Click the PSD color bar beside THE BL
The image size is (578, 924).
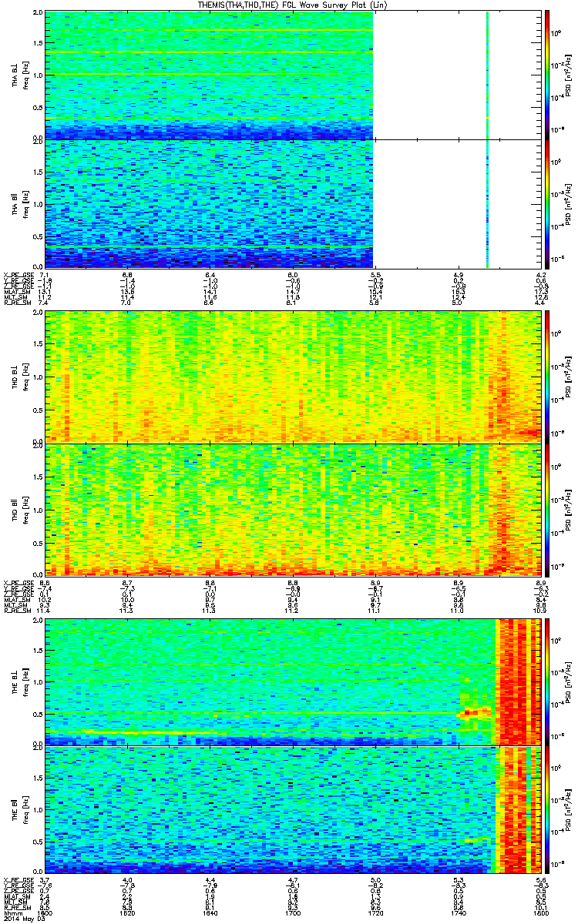click(x=547, y=681)
